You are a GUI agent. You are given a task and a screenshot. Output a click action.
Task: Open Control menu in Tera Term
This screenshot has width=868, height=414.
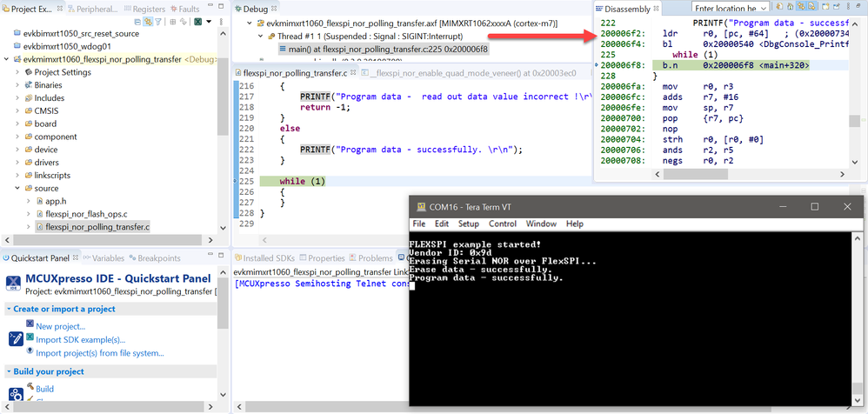click(503, 224)
